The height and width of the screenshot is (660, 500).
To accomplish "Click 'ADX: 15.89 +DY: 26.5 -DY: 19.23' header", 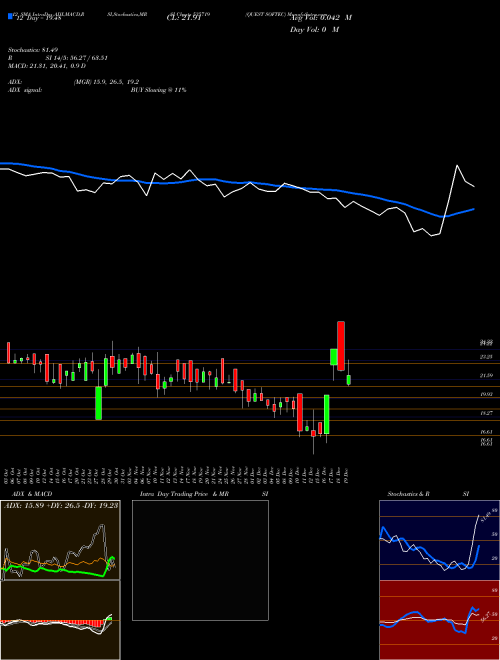I will [x=61, y=506].
